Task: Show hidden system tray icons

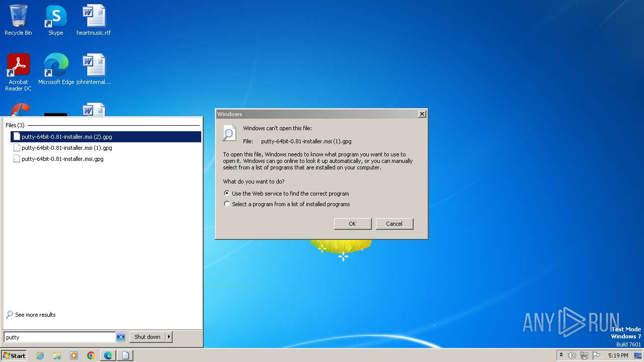Action: [561, 355]
